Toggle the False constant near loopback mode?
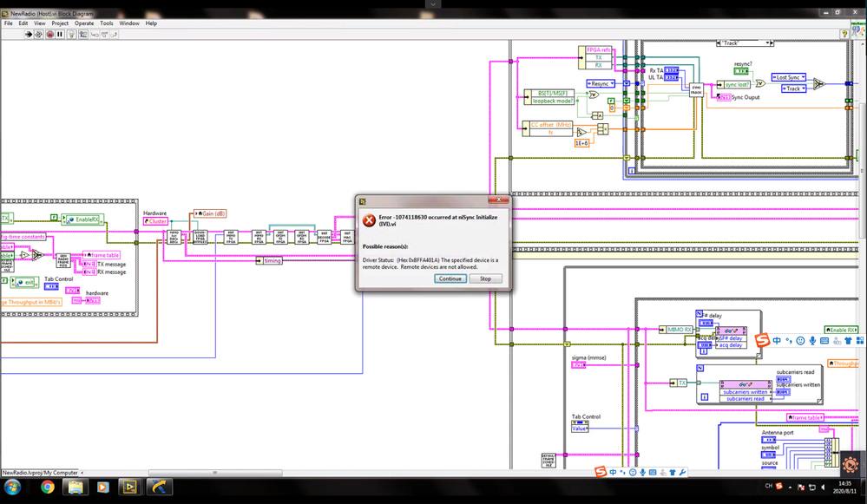Viewport: 867px width, 504px height. pyautogui.click(x=611, y=101)
